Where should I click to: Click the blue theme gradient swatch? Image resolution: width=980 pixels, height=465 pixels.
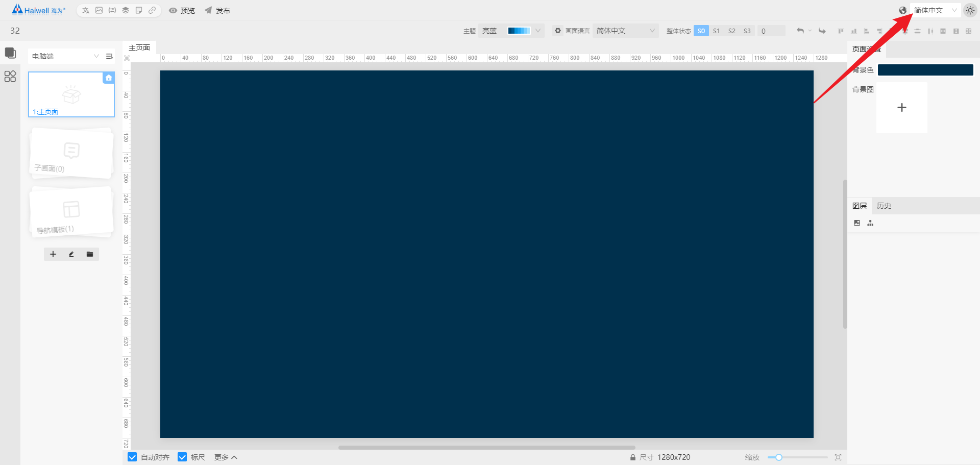(x=519, y=31)
